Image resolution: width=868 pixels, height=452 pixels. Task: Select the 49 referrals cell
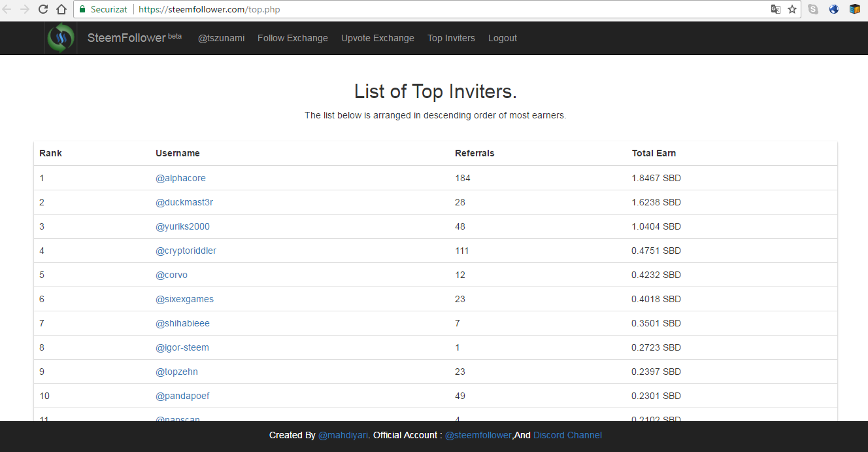[460, 396]
